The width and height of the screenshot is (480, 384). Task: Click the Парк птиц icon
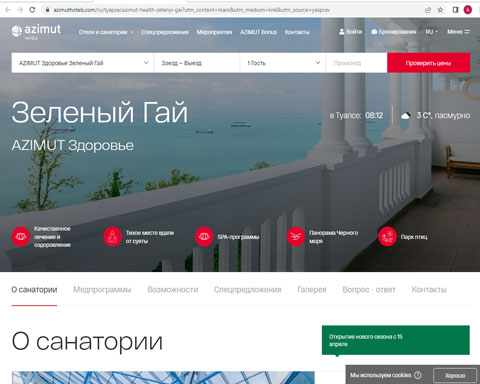387,237
